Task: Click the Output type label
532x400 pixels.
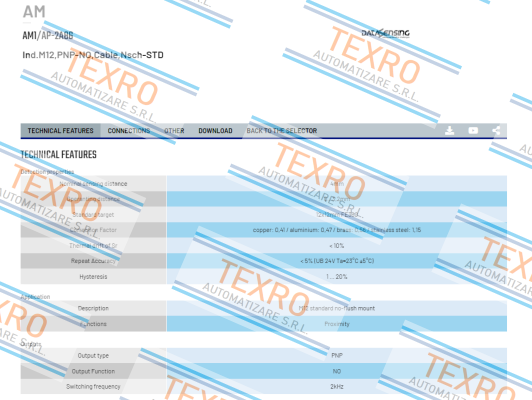Action: point(93,356)
